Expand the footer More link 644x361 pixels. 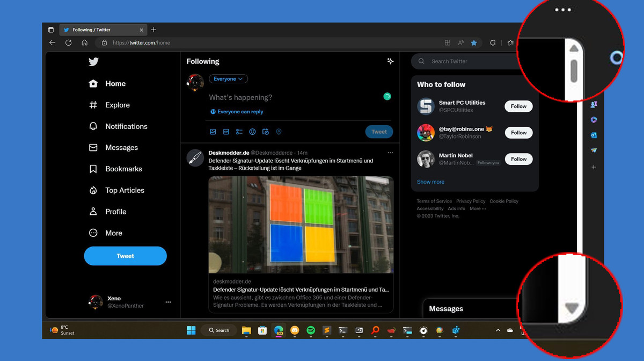pyautogui.click(x=478, y=208)
